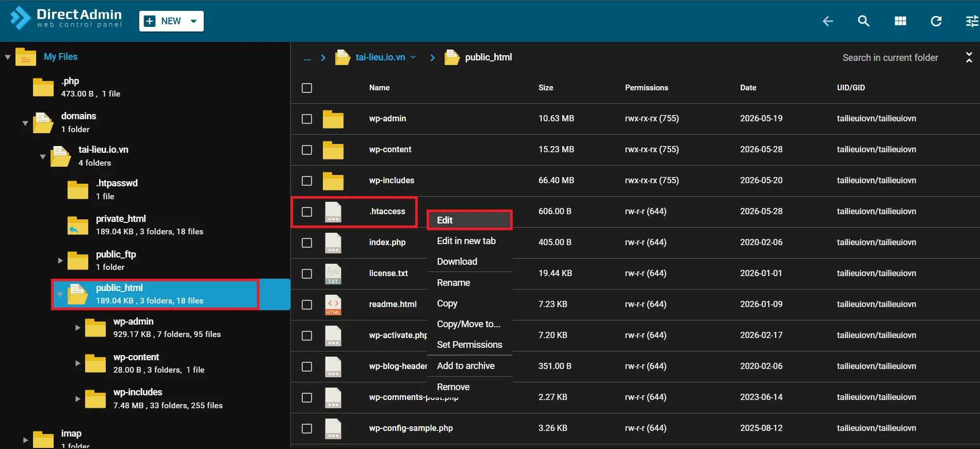Click the .htpasswd folder icon
The width and height of the screenshot is (980, 449).
pyautogui.click(x=78, y=189)
